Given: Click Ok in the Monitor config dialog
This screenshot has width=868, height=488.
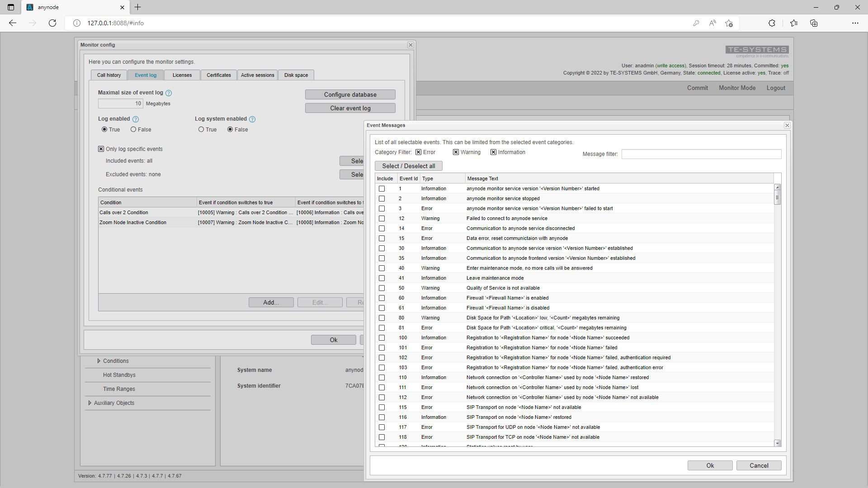Looking at the screenshot, I should [x=334, y=340].
